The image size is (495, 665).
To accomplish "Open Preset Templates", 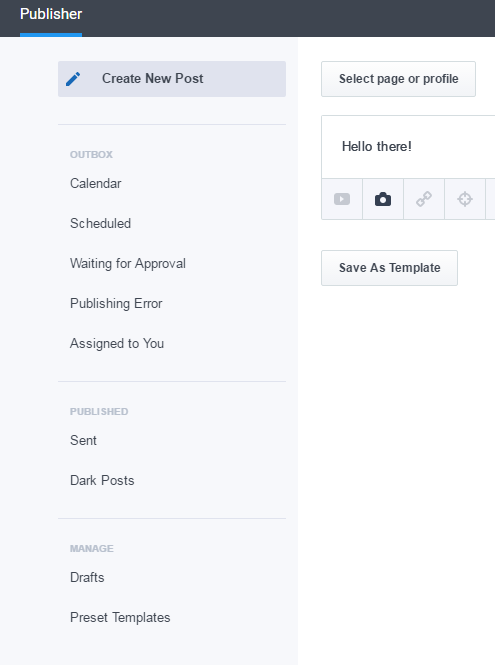I will click(120, 618).
